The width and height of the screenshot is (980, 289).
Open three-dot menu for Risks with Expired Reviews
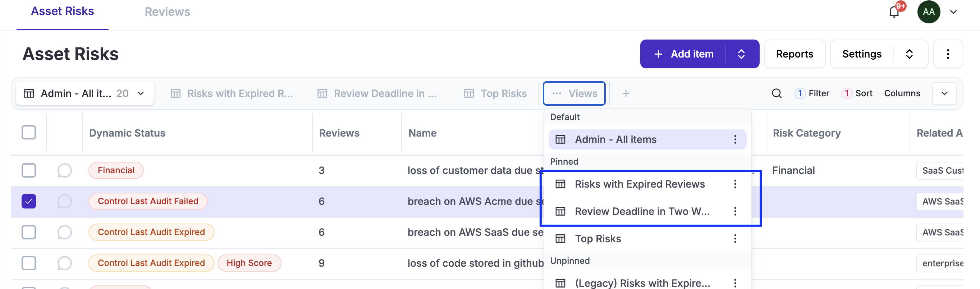click(735, 184)
